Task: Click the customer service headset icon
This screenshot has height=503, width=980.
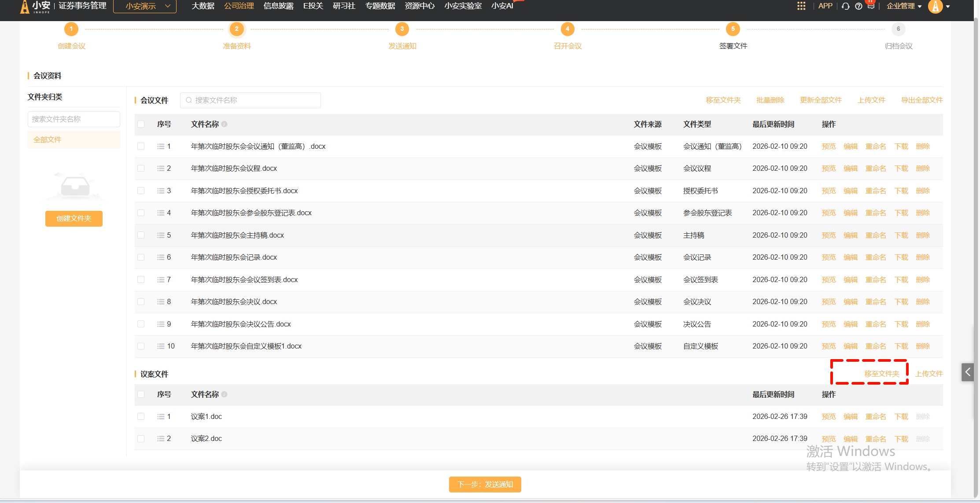Action: point(845,6)
